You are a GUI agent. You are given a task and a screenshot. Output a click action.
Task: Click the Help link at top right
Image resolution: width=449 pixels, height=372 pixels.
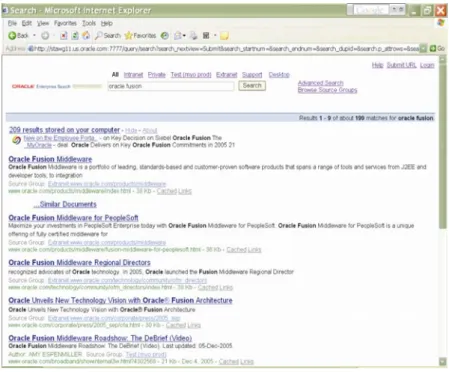point(377,65)
